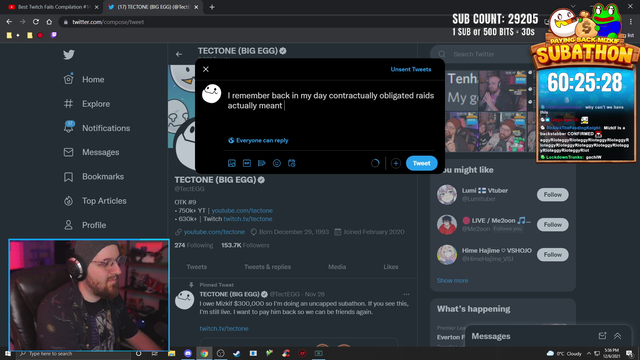Screen dimensions: 640x360
Task: Open File Explorer from taskbar
Action: tap(171, 353)
